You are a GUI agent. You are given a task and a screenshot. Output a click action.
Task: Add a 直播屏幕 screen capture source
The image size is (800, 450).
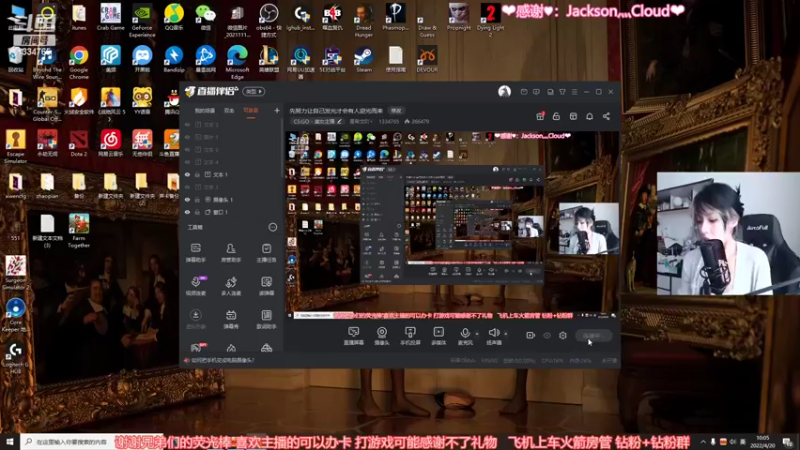click(354, 336)
